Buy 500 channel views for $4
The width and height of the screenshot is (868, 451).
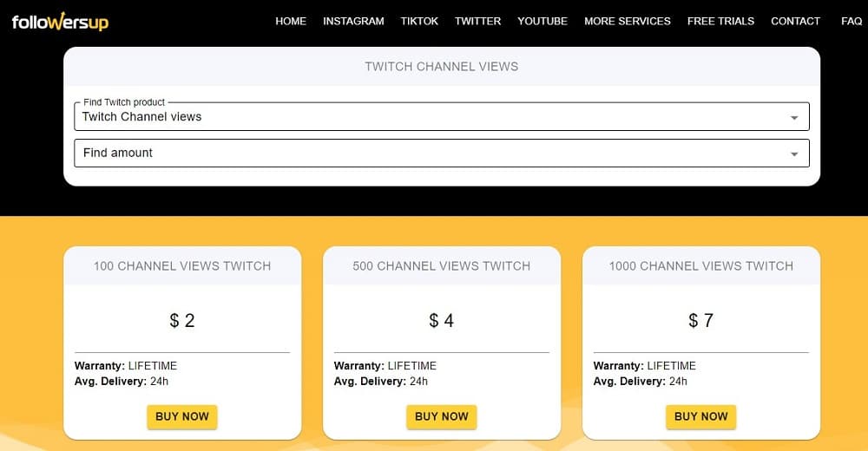coord(441,416)
